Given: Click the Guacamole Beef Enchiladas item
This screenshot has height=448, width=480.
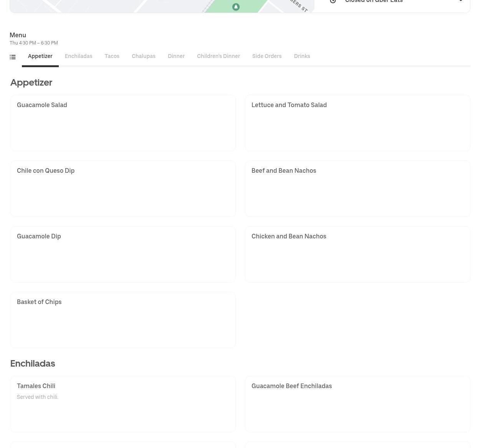Looking at the screenshot, I should [x=357, y=404].
